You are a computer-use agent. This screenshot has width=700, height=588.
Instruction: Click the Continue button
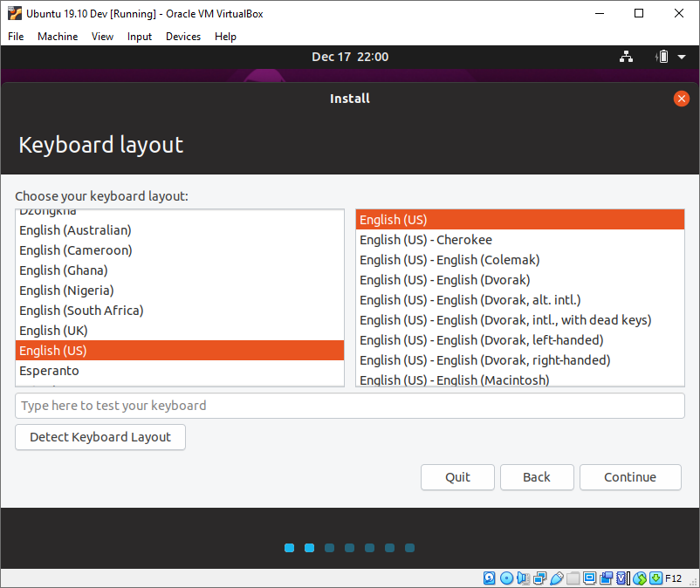[x=630, y=477]
